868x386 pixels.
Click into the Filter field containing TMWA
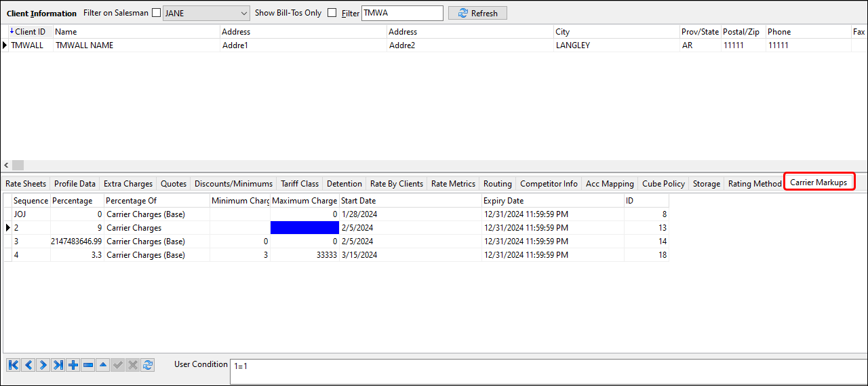pos(402,13)
